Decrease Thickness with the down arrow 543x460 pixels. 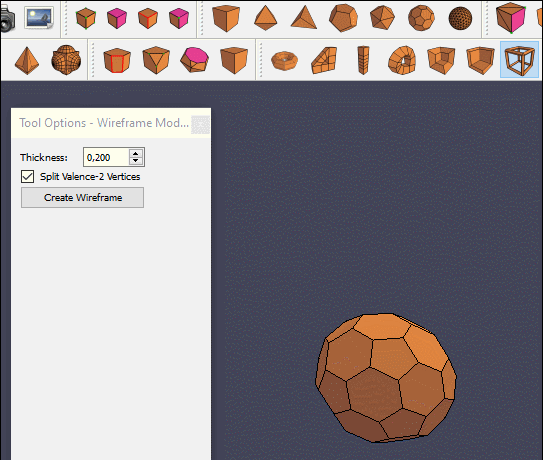pos(136,161)
